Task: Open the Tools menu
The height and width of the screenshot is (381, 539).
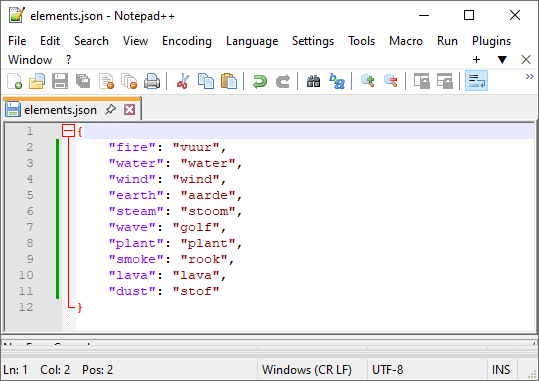Action: tap(361, 41)
